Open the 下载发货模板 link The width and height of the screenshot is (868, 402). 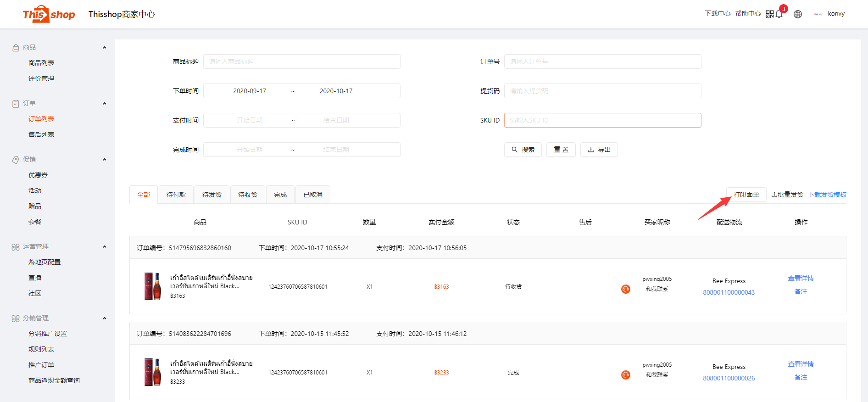[x=827, y=195]
